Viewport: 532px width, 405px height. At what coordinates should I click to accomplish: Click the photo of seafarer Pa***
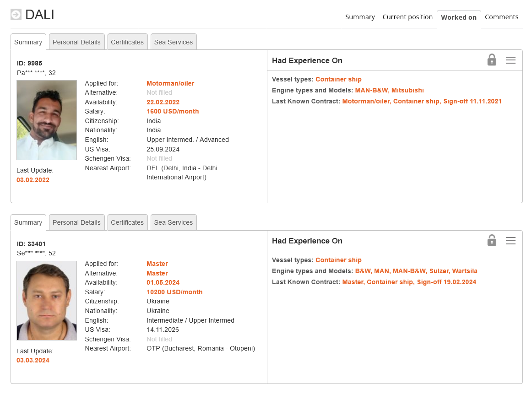(x=47, y=120)
